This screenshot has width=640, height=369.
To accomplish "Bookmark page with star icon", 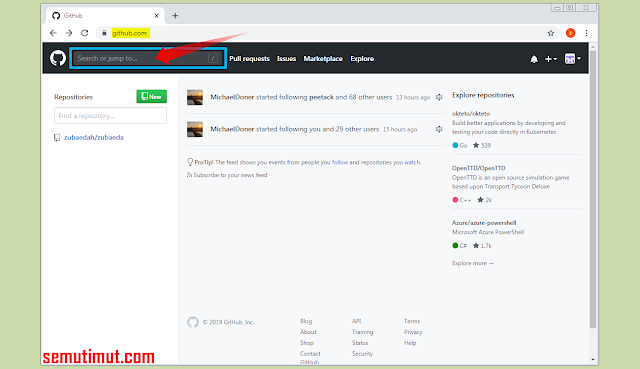I will coord(551,33).
